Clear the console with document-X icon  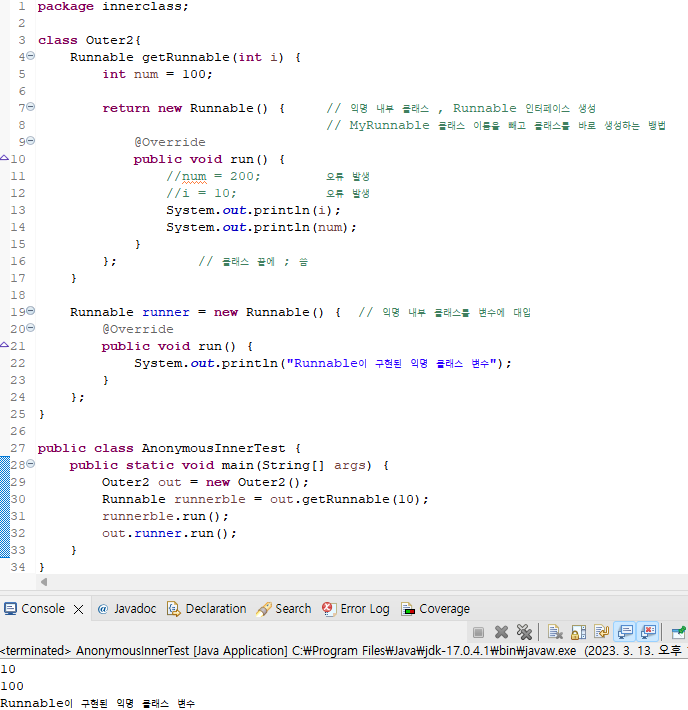click(x=555, y=632)
